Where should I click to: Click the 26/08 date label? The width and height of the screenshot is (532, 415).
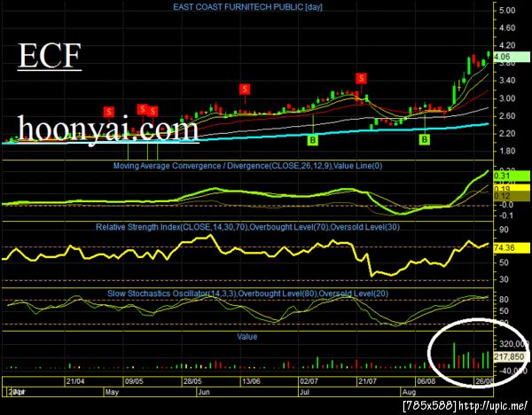tap(484, 381)
